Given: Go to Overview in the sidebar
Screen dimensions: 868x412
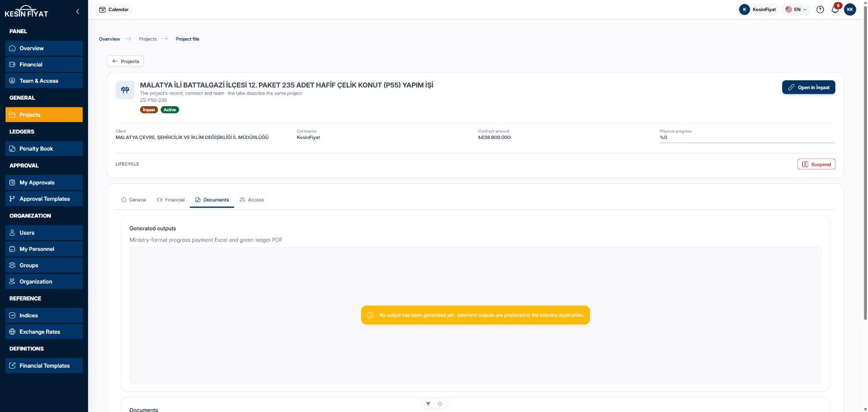Looking at the screenshot, I should [44, 48].
